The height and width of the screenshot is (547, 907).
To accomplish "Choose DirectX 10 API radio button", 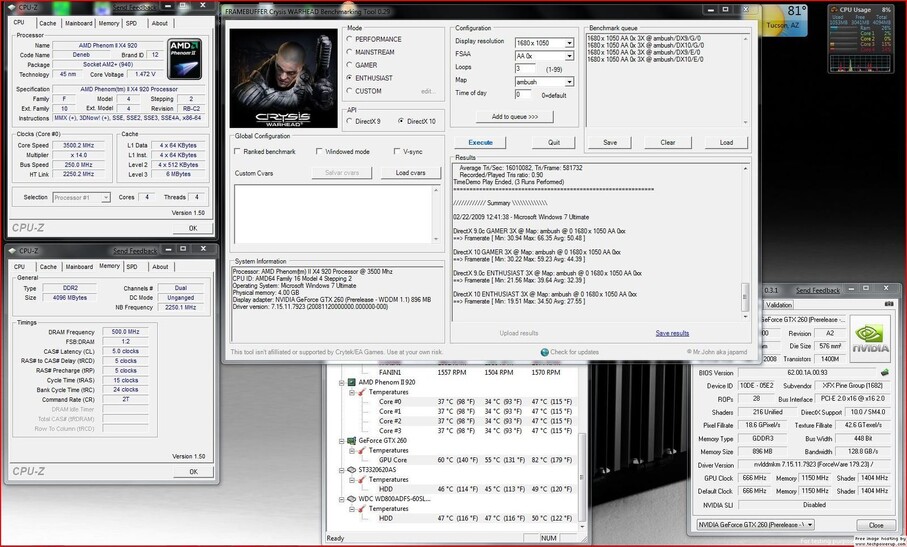I will [401, 121].
